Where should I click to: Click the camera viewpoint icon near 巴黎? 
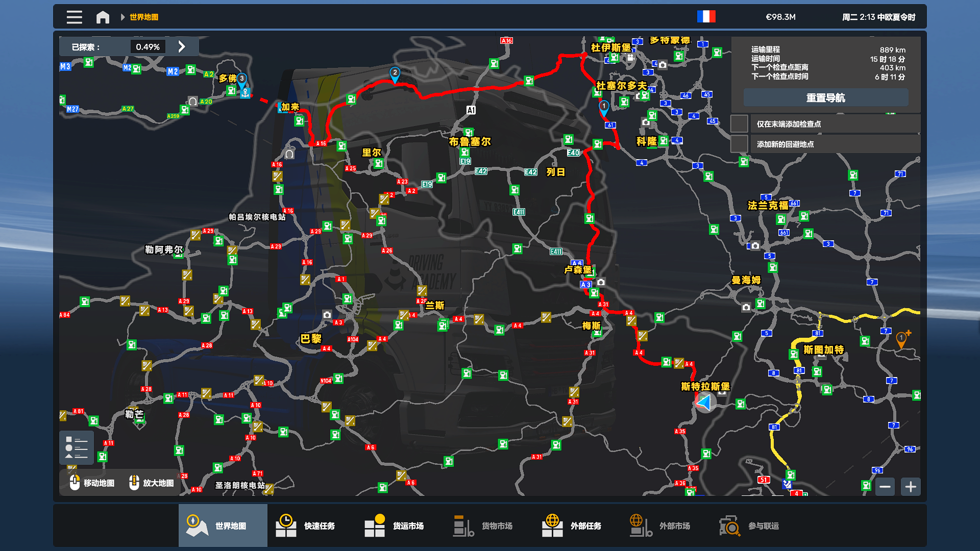(327, 315)
